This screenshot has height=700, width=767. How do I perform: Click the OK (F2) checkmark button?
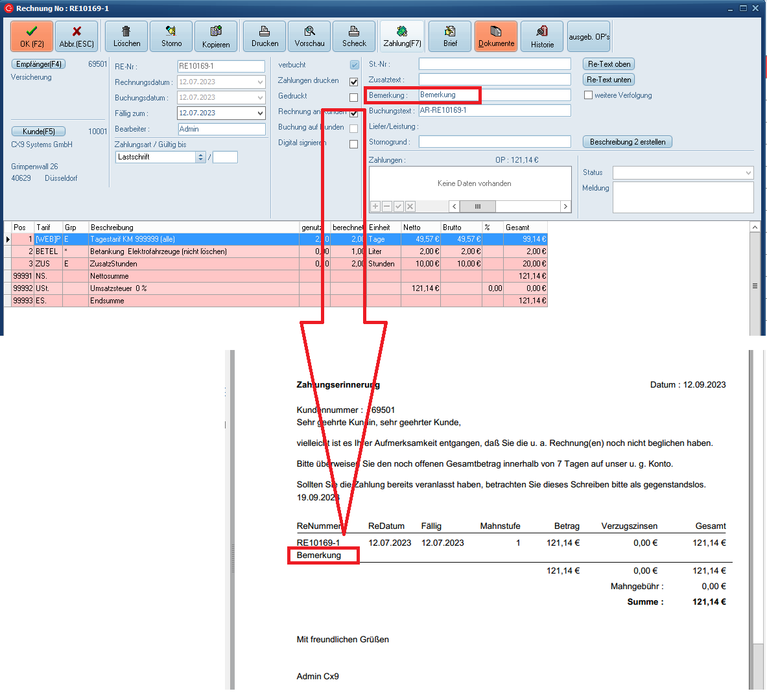(x=32, y=36)
